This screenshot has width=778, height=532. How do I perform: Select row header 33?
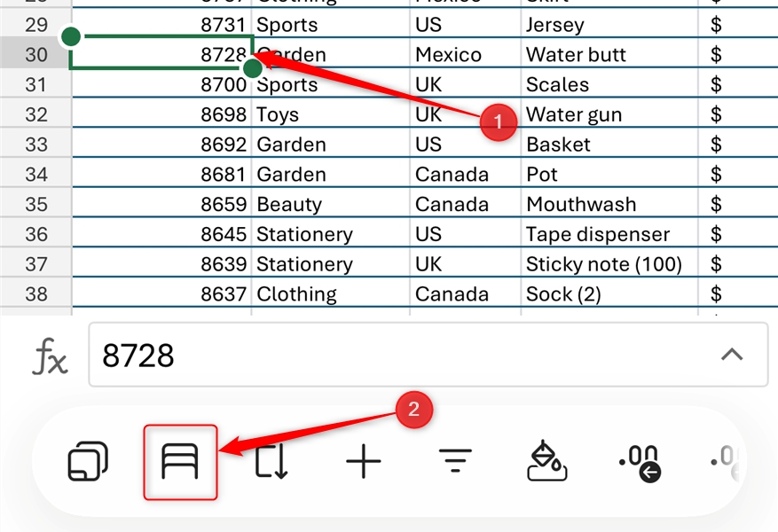[x=36, y=144]
